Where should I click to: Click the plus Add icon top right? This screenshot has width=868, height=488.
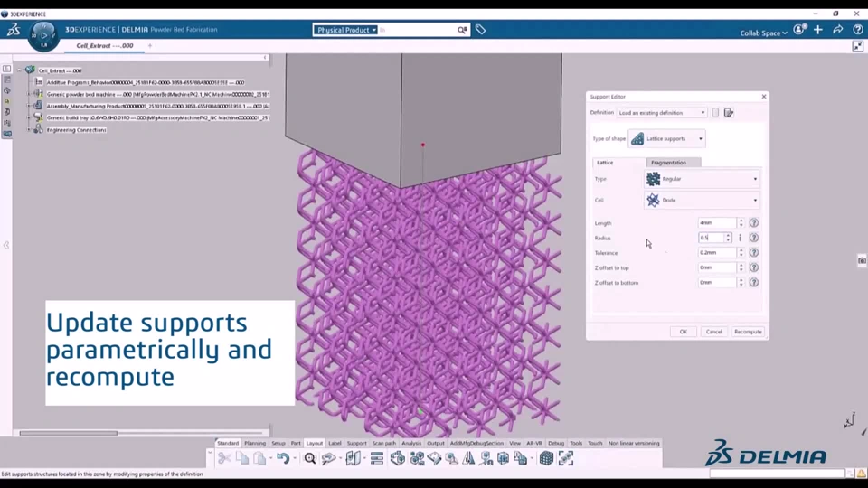click(818, 30)
